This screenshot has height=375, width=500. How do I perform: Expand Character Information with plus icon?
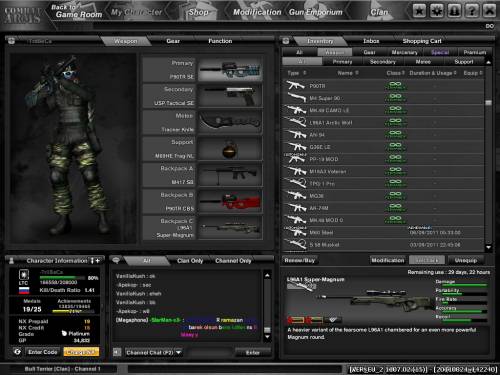point(97,260)
